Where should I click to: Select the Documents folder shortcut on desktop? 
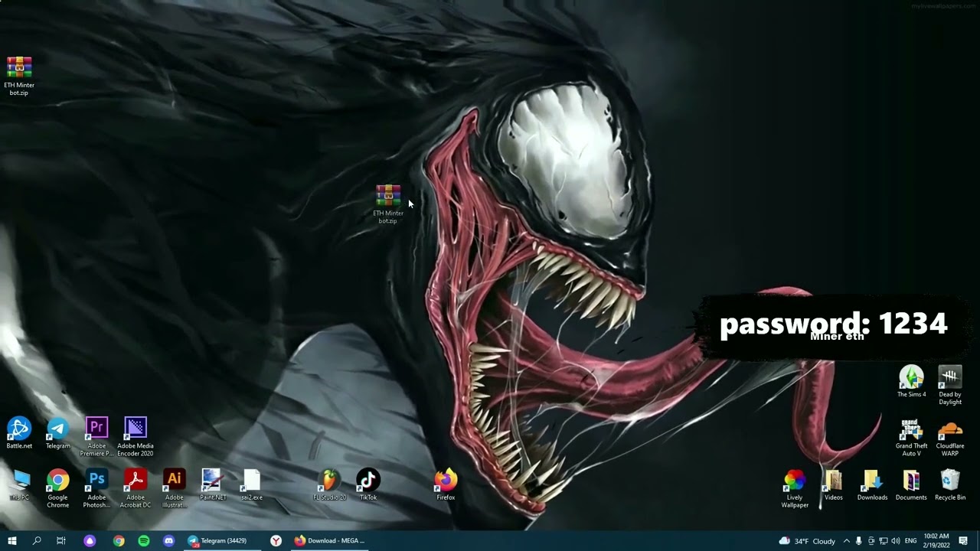[911, 485]
